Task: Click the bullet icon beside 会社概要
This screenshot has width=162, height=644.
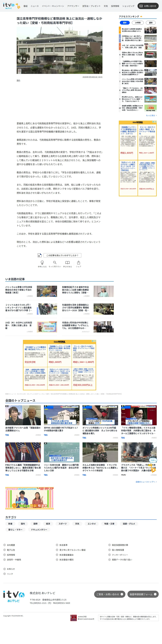Action: [x=5, y=545]
